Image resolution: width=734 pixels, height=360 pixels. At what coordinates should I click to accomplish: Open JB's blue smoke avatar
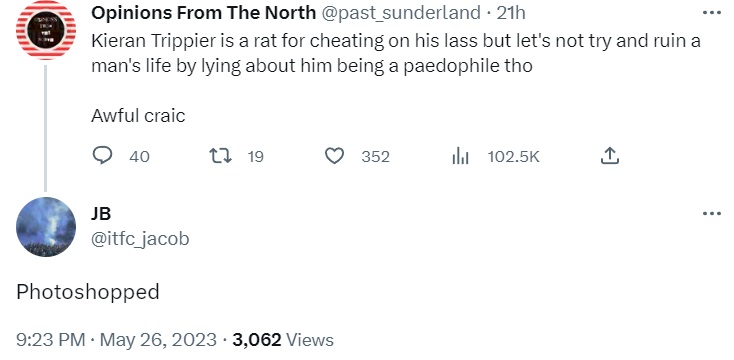pos(46,227)
